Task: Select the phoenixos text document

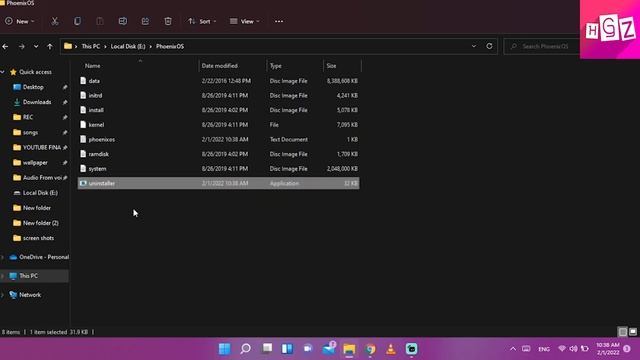Action: [219, 140]
